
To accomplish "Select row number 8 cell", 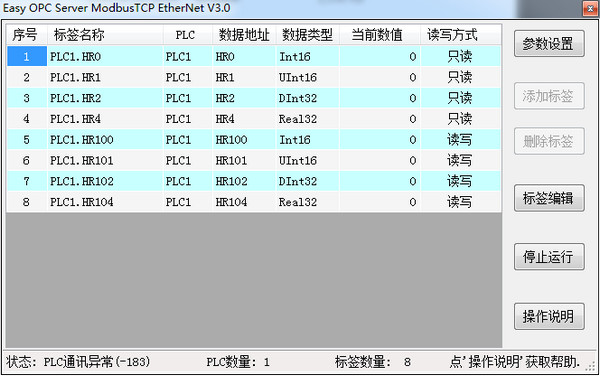I will (26, 202).
